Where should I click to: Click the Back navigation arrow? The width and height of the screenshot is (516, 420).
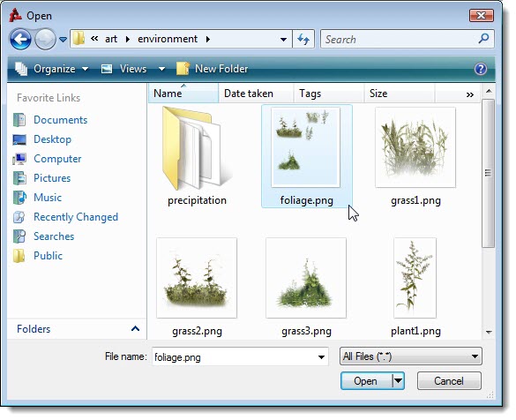(x=20, y=39)
